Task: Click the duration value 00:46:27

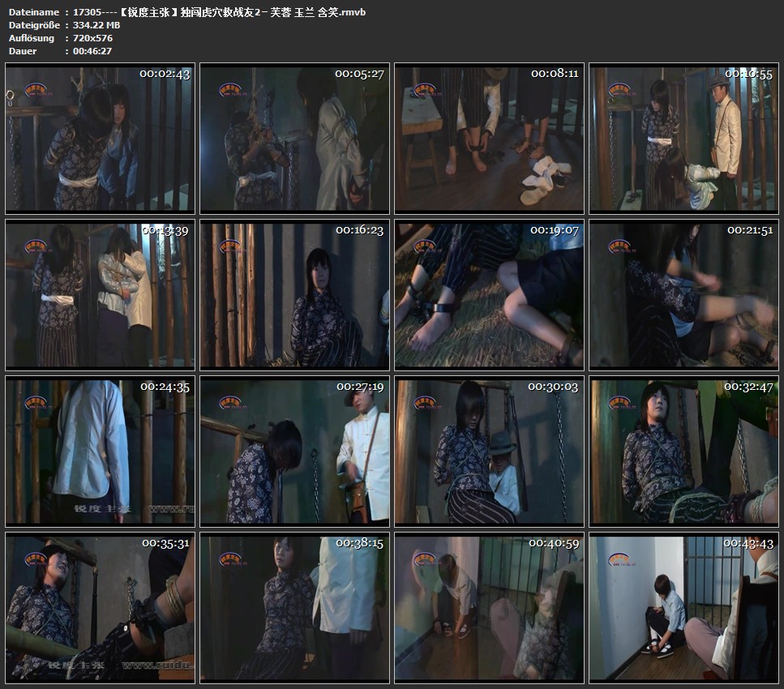Action: point(92,50)
